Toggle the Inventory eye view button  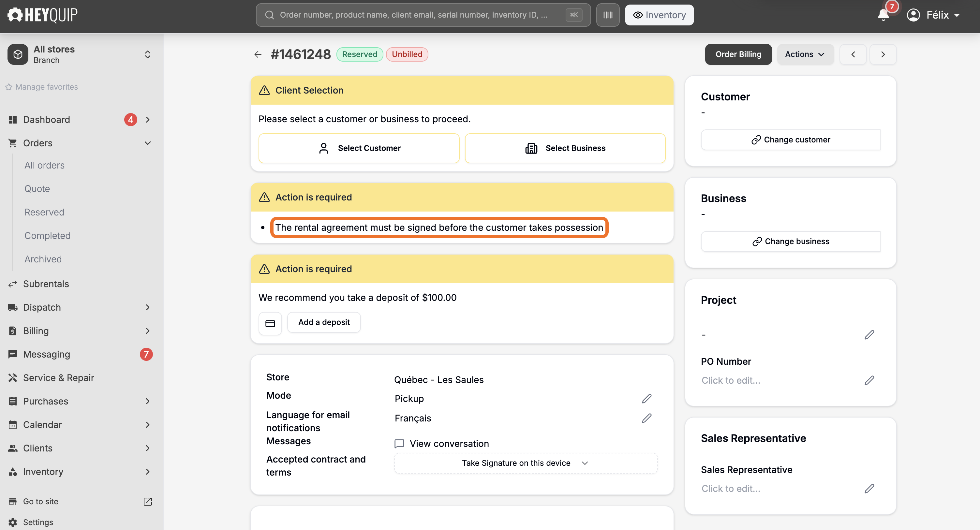click(659, 15)
